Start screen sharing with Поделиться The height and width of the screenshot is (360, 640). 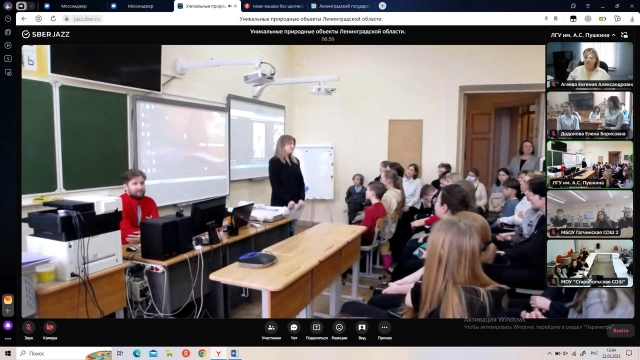316,331
